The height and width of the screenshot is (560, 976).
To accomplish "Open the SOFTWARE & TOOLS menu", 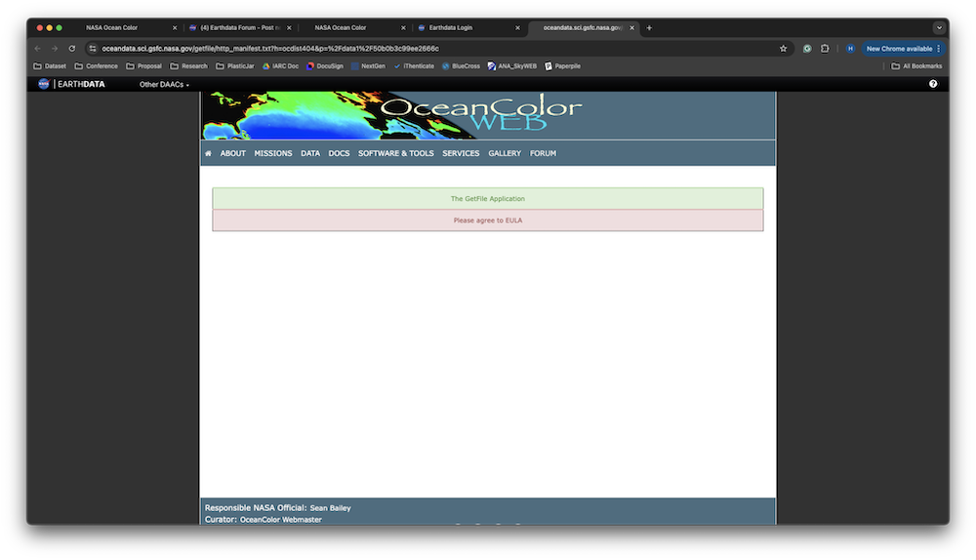I will pyautogui.click(x=396, y=153).
